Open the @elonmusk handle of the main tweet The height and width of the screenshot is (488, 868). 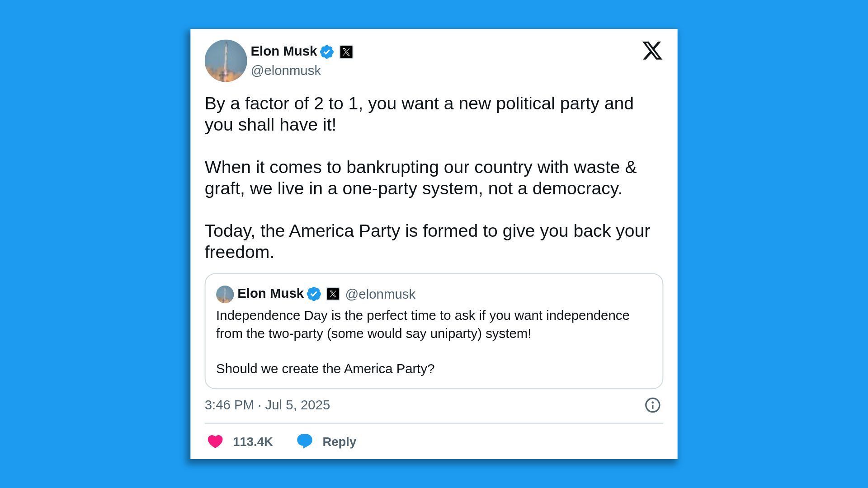[286, 70]
